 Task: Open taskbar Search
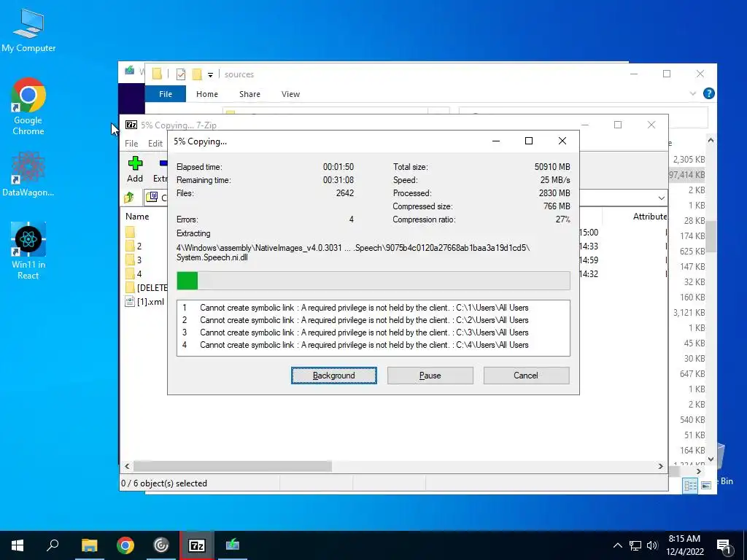(x=53, y=545)
